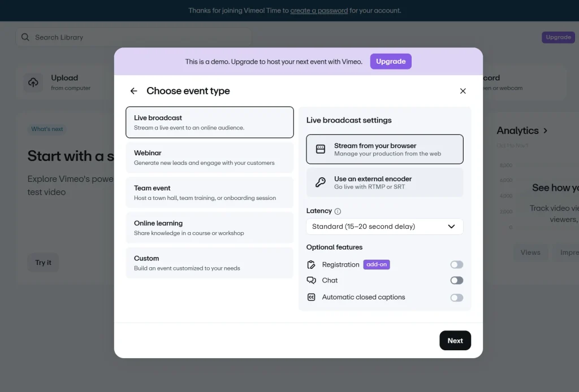
Task: Click the Next button
Action: click(x=455, y=340)
